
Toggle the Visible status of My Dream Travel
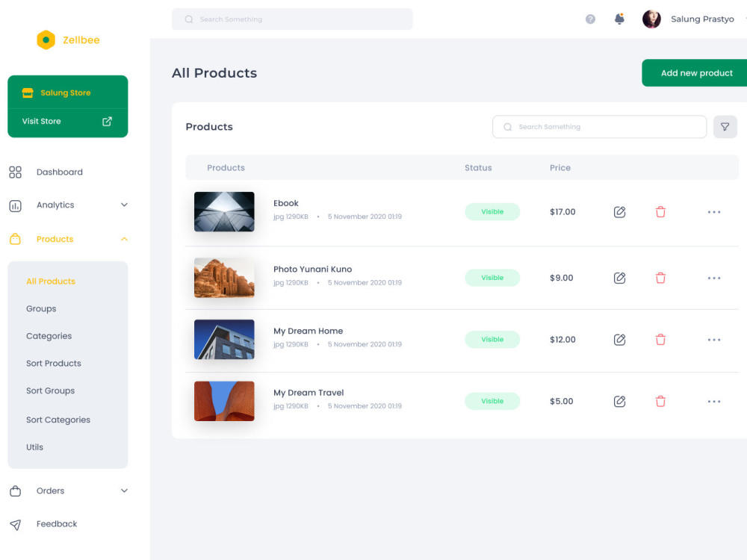pos(492,402)
